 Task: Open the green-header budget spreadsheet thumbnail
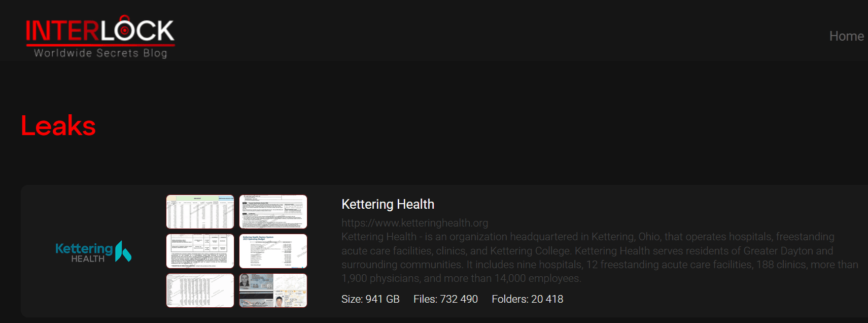(200, 212)
